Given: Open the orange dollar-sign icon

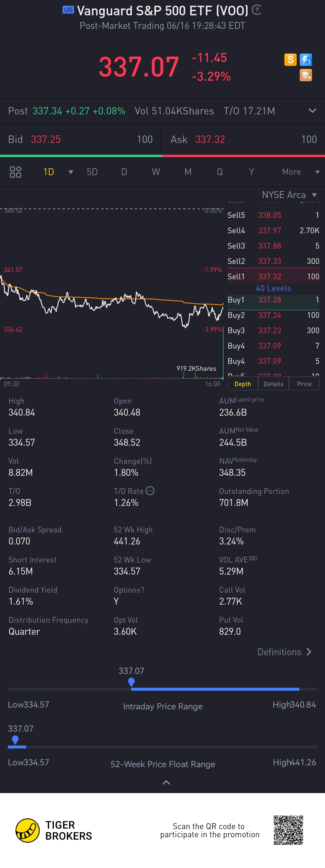Looking at the screenshot, I should 290,60.
